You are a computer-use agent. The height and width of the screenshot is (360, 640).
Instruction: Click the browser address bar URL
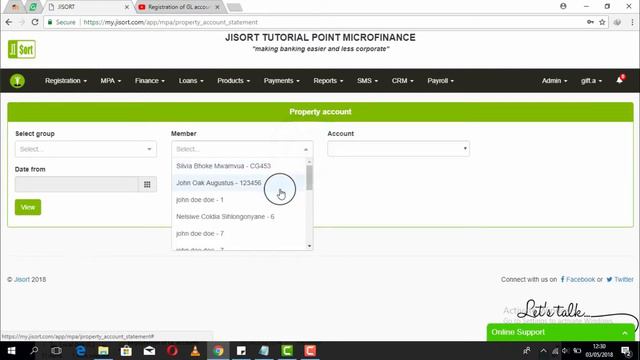[170, 22]
